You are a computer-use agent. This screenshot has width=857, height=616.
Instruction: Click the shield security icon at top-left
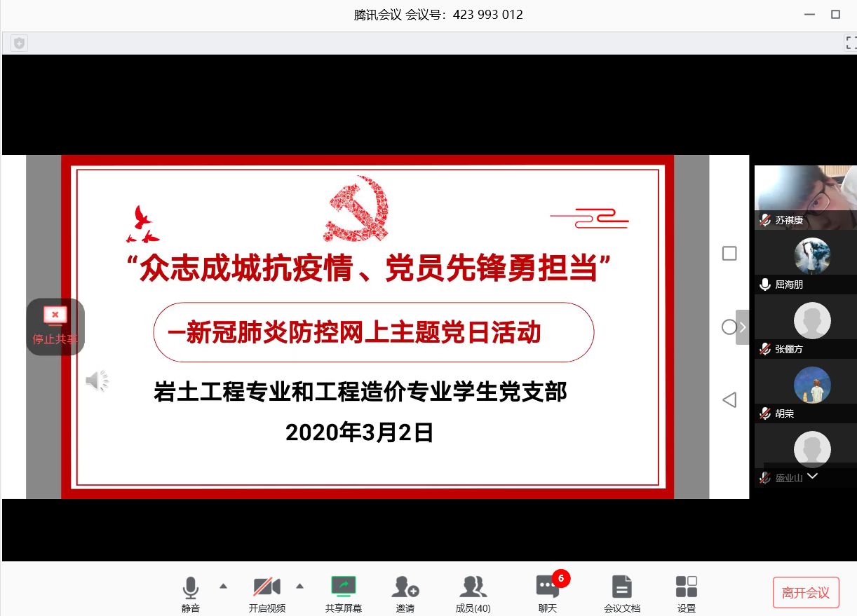tap(19, 43)
